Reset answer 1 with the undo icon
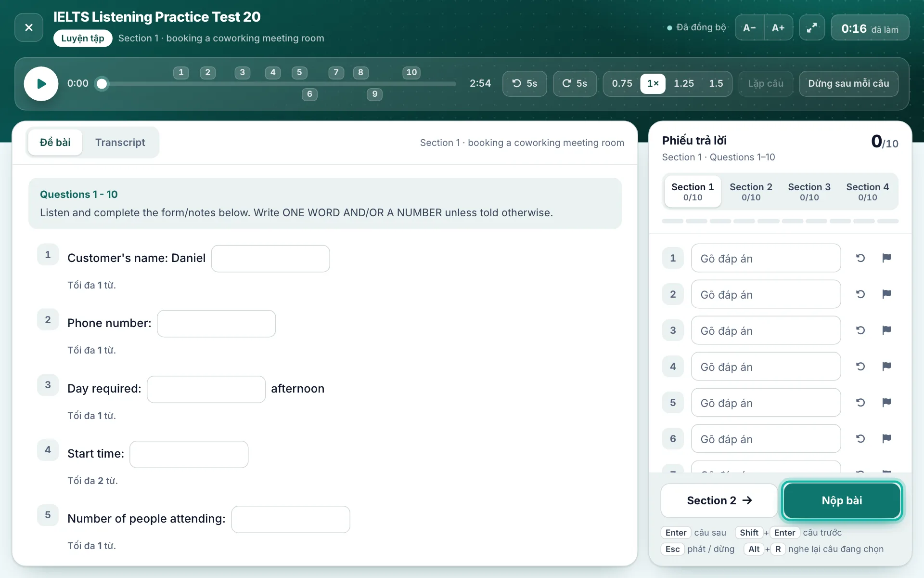 [860, 258]
